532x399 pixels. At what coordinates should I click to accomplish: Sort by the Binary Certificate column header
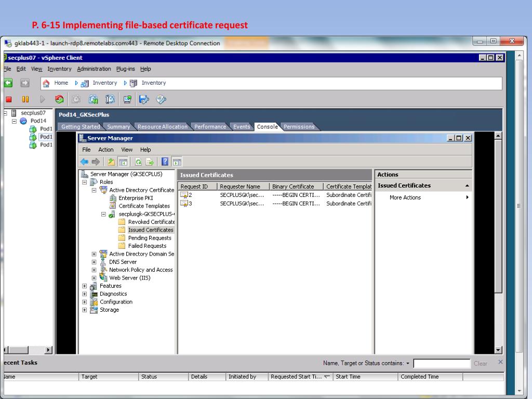click(x=297, y=187)
